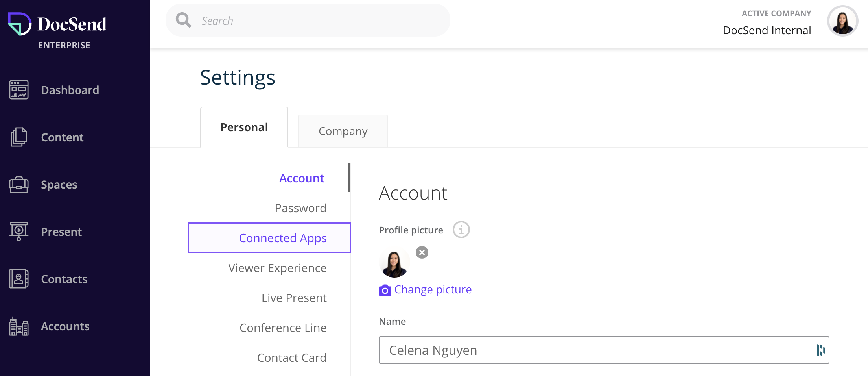Open Contacts via its sidebar icon
Viewport: 868px width, 376px height.
click(18, 279)
